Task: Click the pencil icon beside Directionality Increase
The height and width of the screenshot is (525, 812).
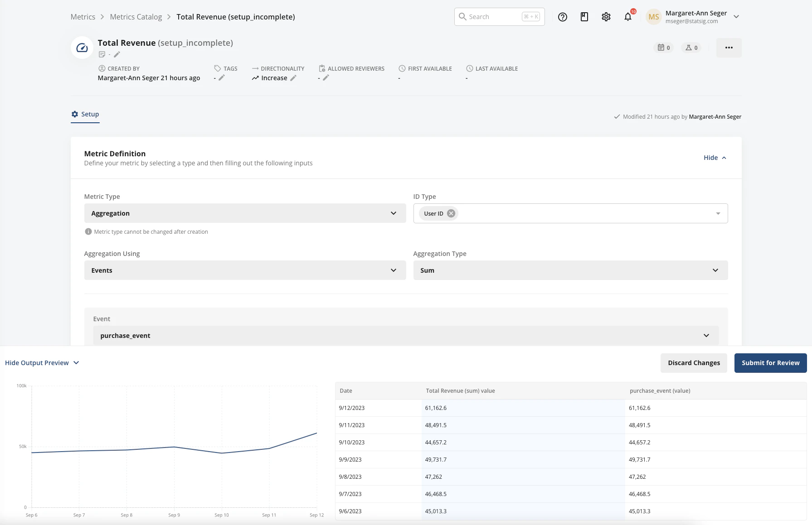Action: [292, 77]
